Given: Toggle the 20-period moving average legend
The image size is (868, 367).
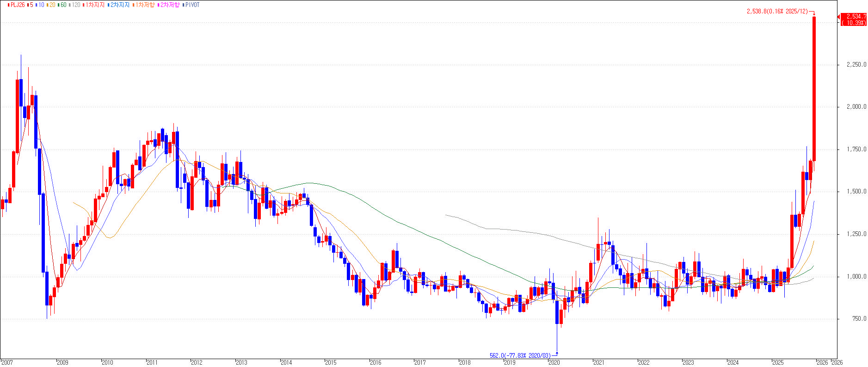Looking at the screenshot, I should coord(52,5).
